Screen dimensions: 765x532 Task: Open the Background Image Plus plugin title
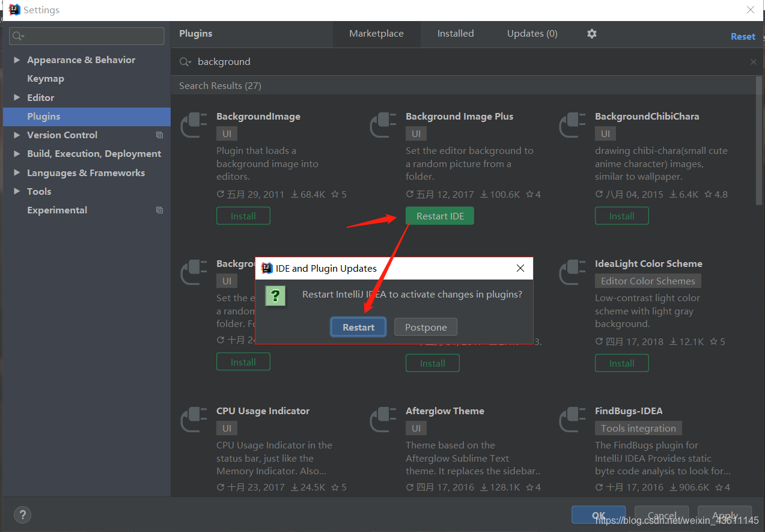[460, 117]
